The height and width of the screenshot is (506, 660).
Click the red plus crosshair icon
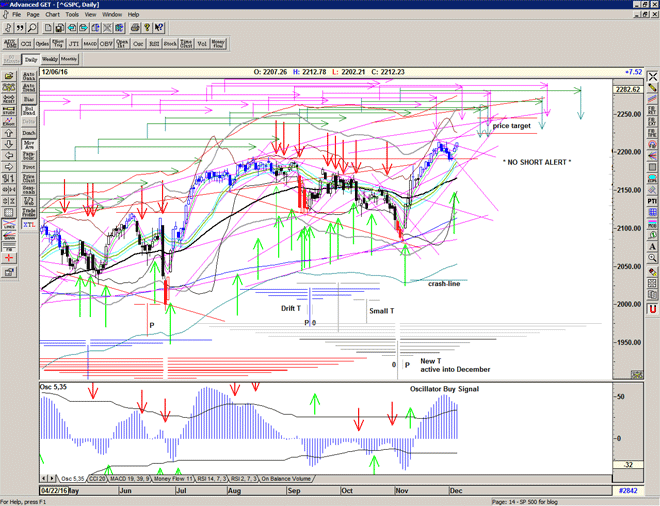pos(10,257)
